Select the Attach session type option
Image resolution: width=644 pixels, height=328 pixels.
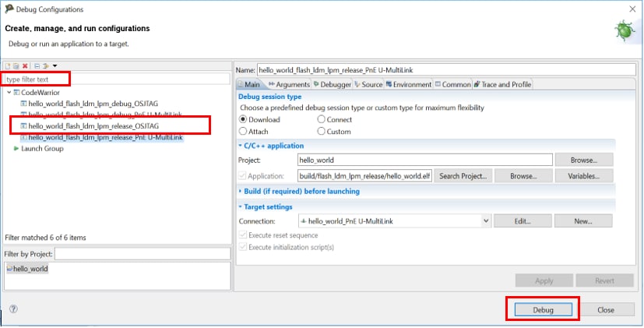(x=243, y=132)
